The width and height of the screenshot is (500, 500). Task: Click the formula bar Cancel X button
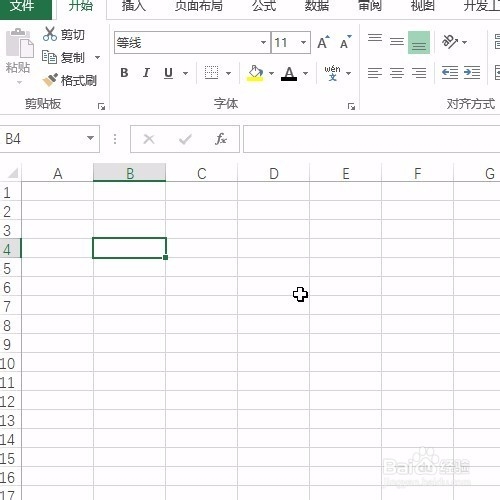click(149, 139)
